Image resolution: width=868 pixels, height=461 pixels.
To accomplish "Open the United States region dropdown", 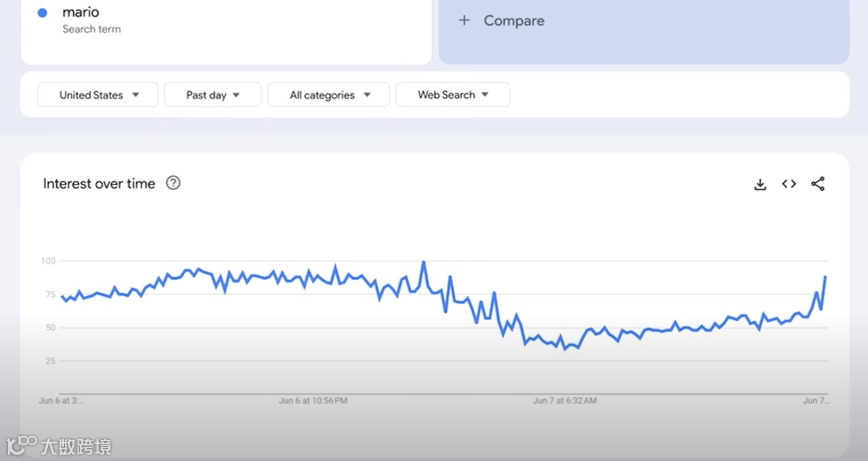I will coord(98,95).
